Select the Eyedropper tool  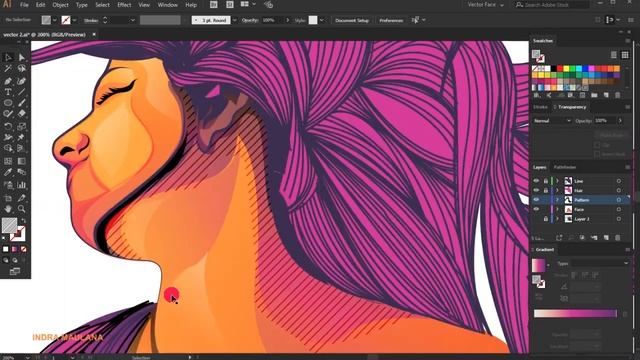8,173
